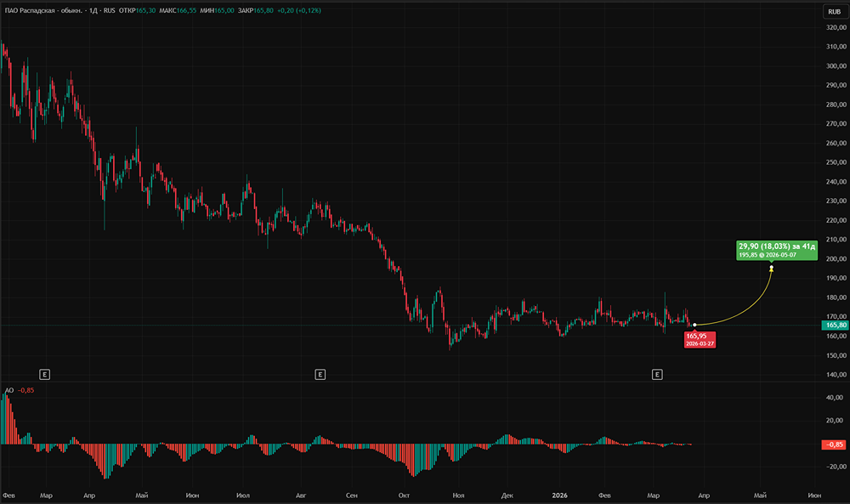Click the 180,00 price axis label
Viewport: 850px width, 504px height.
836,297
